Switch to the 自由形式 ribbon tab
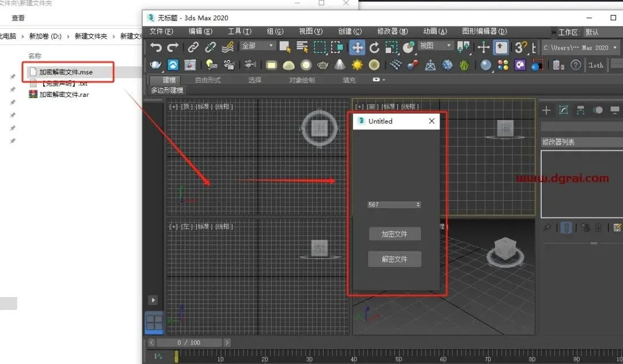This screenshot has width=623, height=364. tap(208, 80)
